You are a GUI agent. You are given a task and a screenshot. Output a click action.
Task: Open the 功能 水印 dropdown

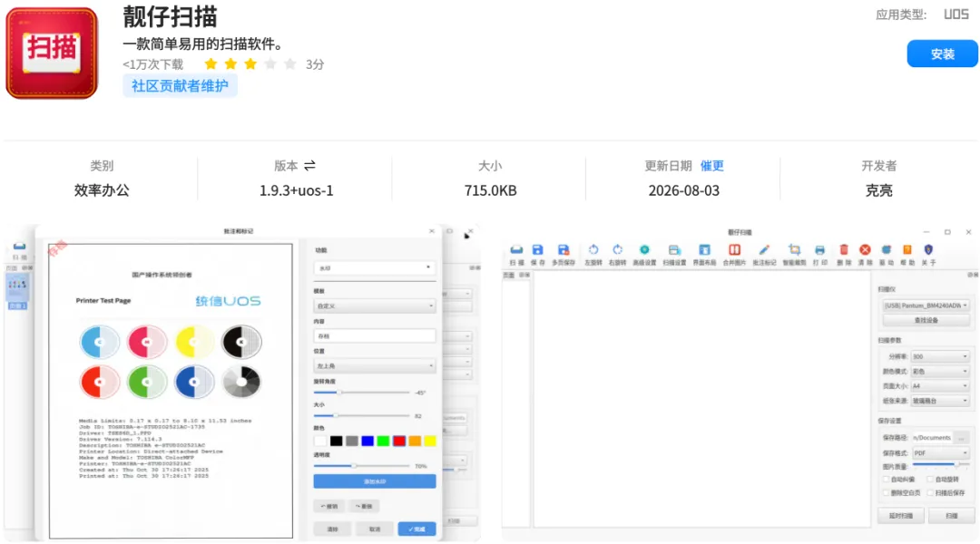tap(374, 268)
